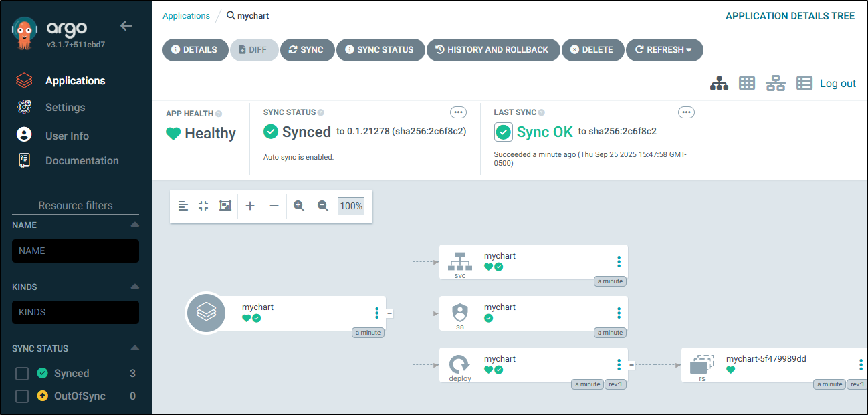Click the Applications breadcrumb link

(x=186, y=15)
